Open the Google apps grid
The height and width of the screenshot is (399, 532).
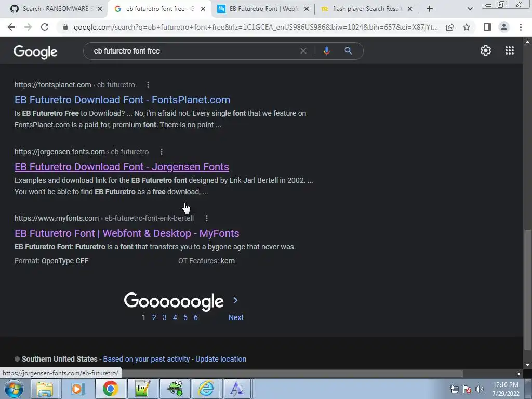coord(510,50)
